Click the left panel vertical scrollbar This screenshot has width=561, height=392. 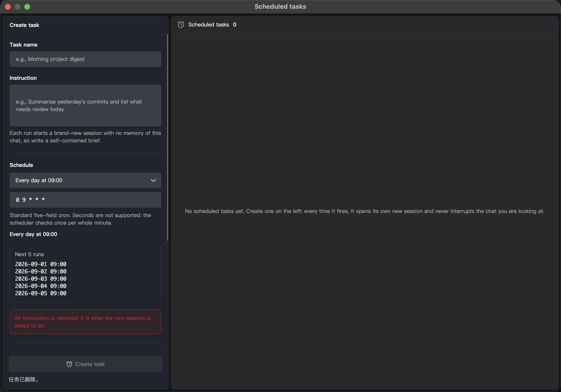(167, 138)
